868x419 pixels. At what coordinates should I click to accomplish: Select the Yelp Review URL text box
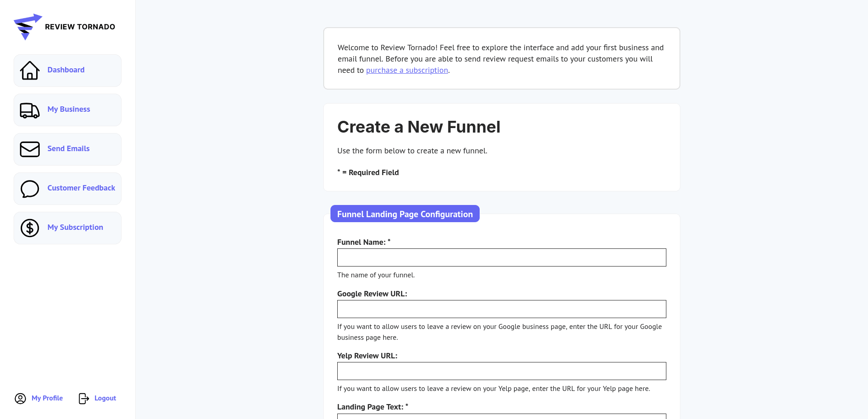click(x=501, y=371)
